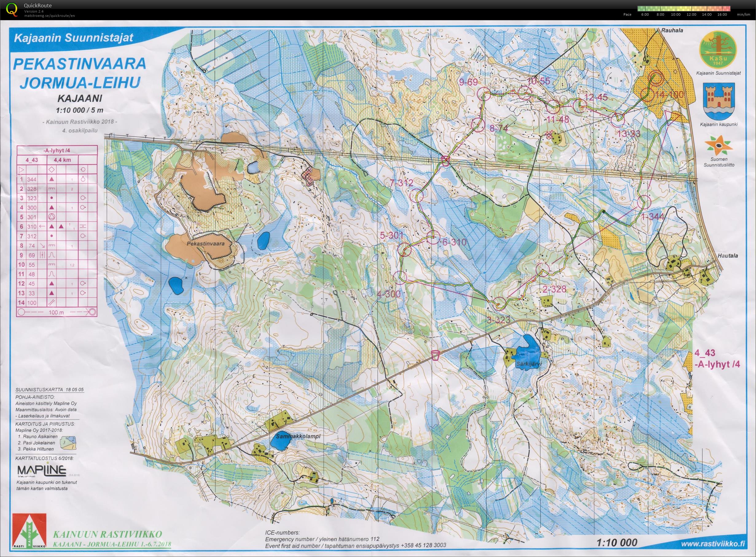The width and height of the screenshot is (756, 557).
Task: Select the 16:00 pace label
Action: click(722, 14)
